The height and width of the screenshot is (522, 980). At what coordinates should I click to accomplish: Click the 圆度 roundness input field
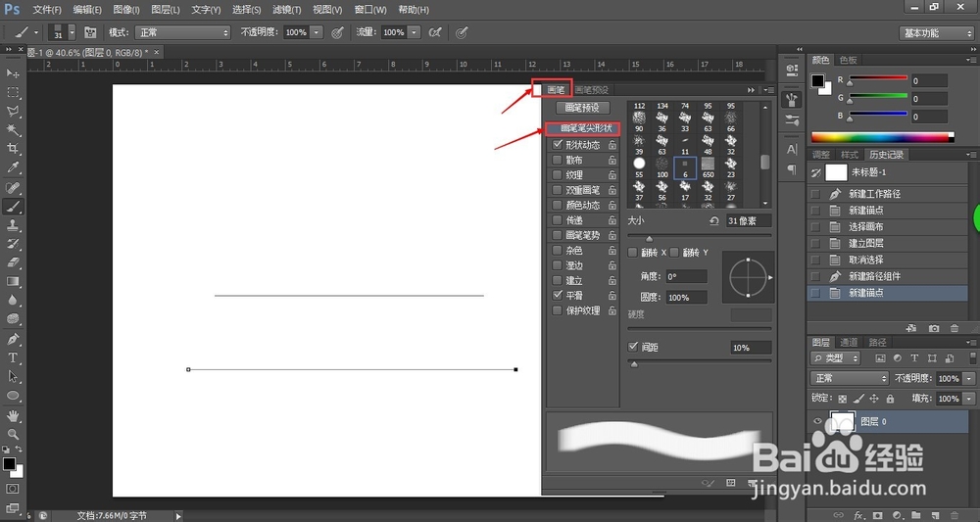tap(686, 297)
